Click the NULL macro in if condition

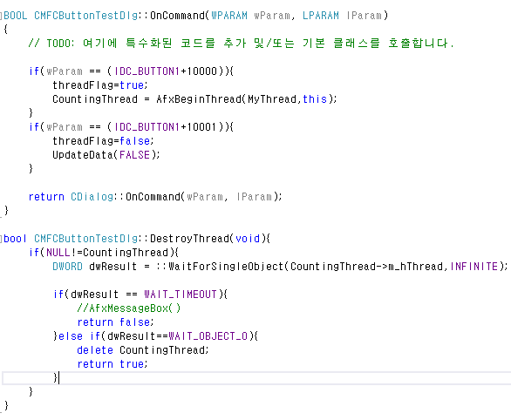coord(58,253)
